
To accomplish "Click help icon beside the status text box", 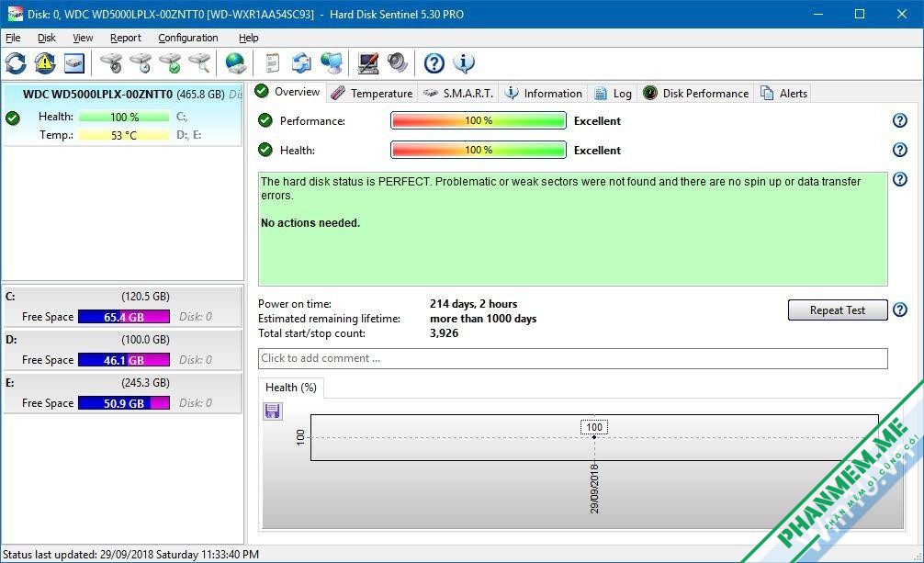I will [x=900, y=179].
